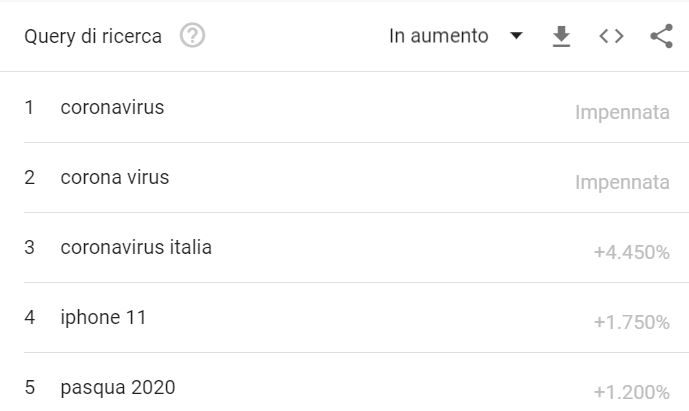The image size is (689, 411).
Task: Open the help question mark icon
Action: (x=192, y=36)
